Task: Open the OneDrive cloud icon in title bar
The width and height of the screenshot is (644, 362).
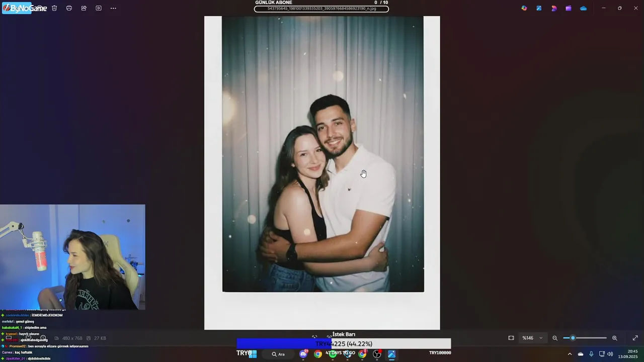Action: (583, 8)
